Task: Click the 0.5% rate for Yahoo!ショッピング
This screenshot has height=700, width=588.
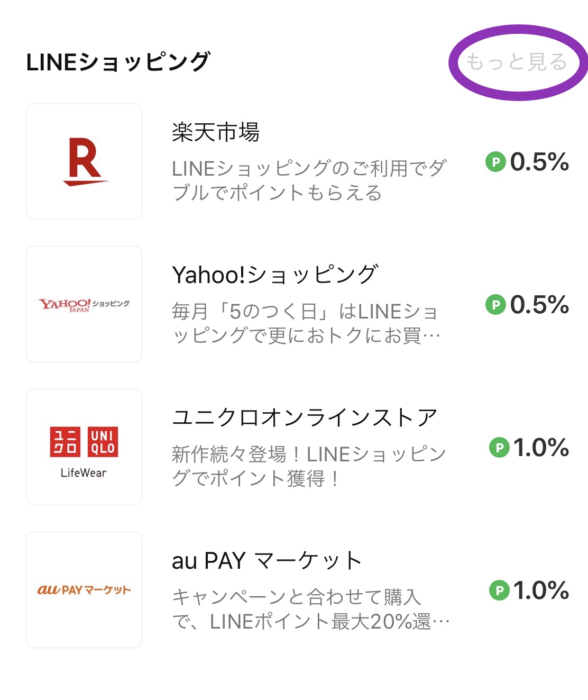Action: click(x=539, y=305)
